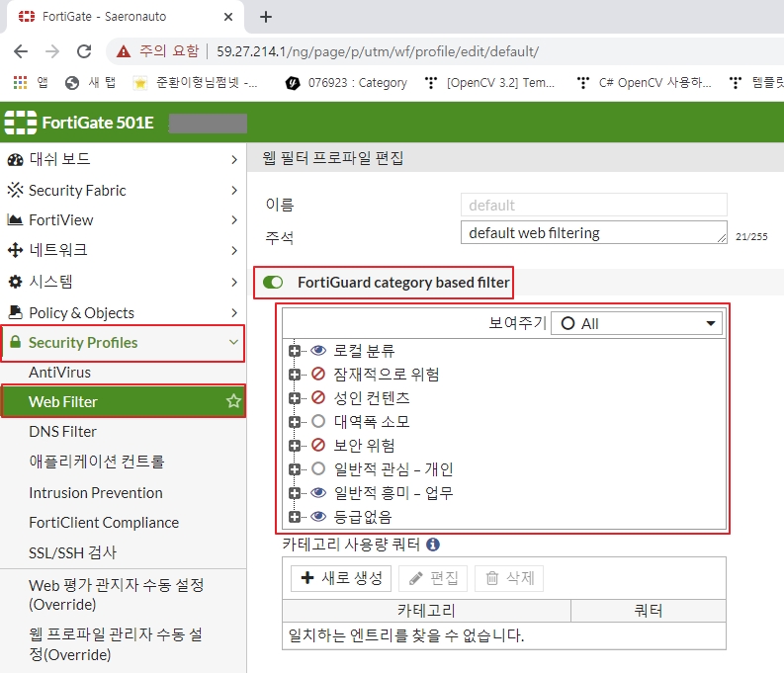
Task: Click the 네트워크 cross-arrows icon
Action: coord(16,250)
